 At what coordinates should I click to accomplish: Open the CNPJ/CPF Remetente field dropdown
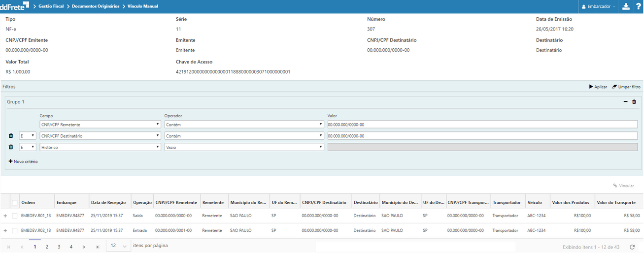point(101,125)
